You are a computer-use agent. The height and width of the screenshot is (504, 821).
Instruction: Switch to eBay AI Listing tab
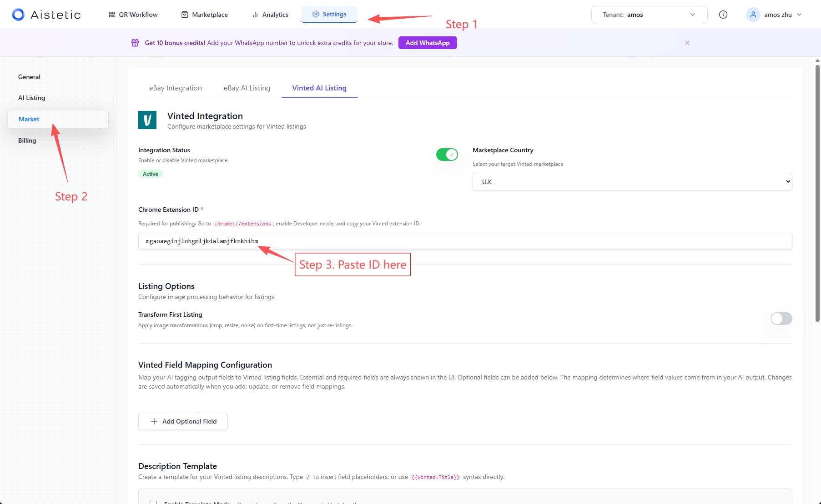(247, 88)
